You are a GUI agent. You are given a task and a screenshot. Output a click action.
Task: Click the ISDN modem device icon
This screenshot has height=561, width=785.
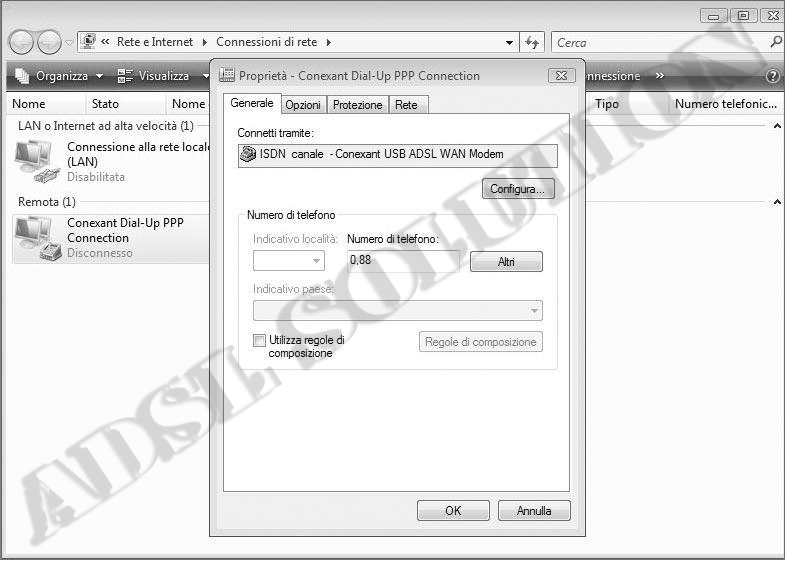pos(248,154)
